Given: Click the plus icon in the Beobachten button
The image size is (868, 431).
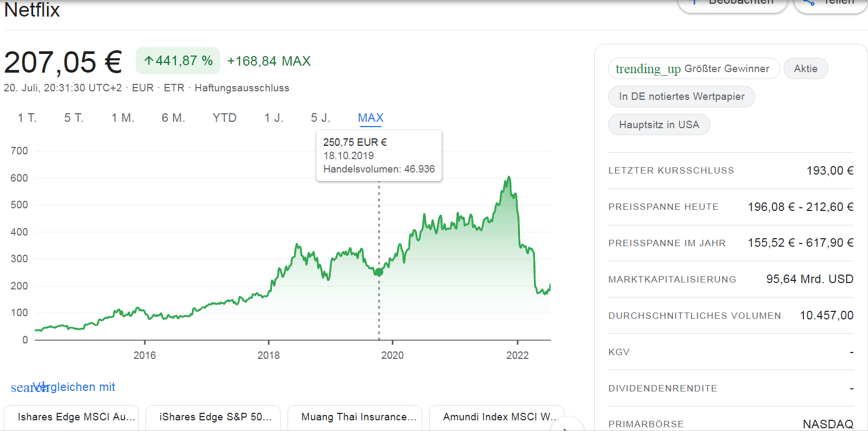Looking at the screenshot, I should click(694, 3).
